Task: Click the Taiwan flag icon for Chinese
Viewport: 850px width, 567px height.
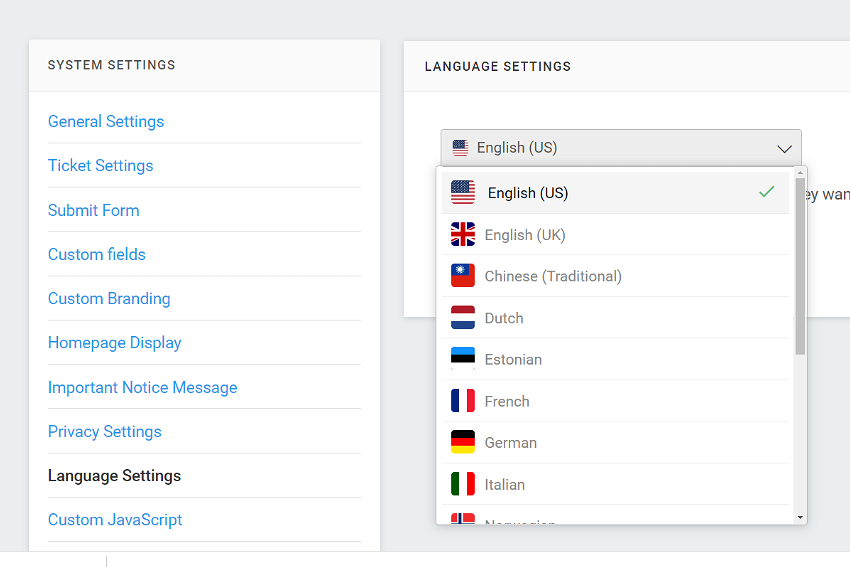Action: point(462,276)
